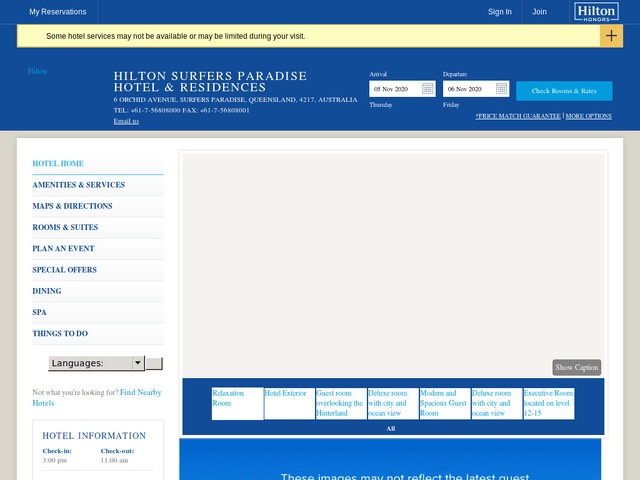Select Hotel Exterior thumbnail
Screen dimensions: 640x480
289,403
